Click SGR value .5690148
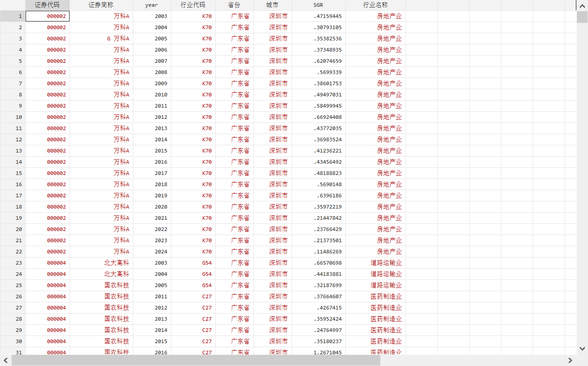The width and height of the screenshot is (588, 366). point(318,184)
